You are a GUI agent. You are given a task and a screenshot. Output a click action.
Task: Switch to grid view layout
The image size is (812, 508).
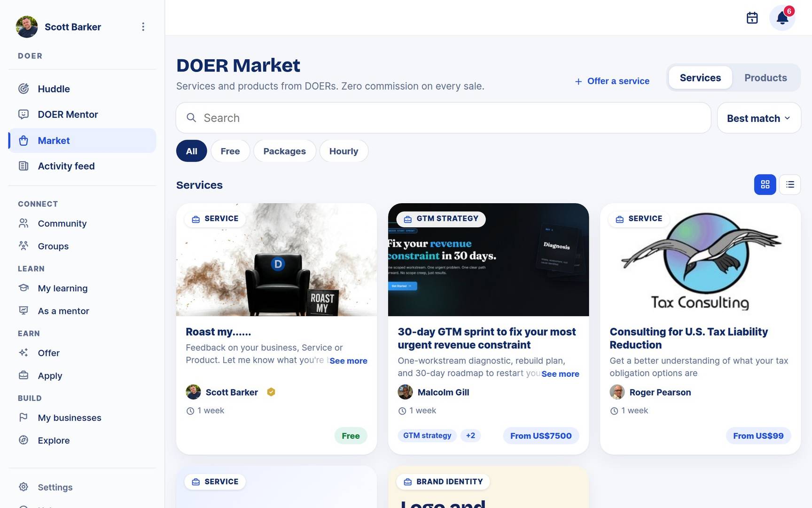coord(765,184)
